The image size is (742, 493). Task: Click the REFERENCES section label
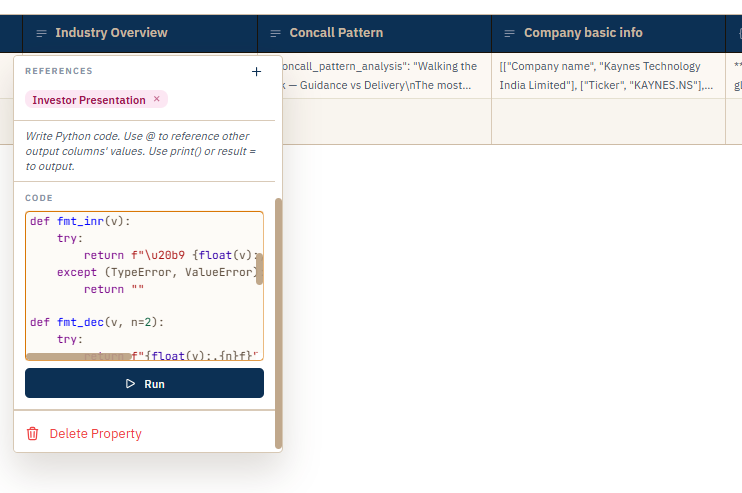tap(59, 71)
